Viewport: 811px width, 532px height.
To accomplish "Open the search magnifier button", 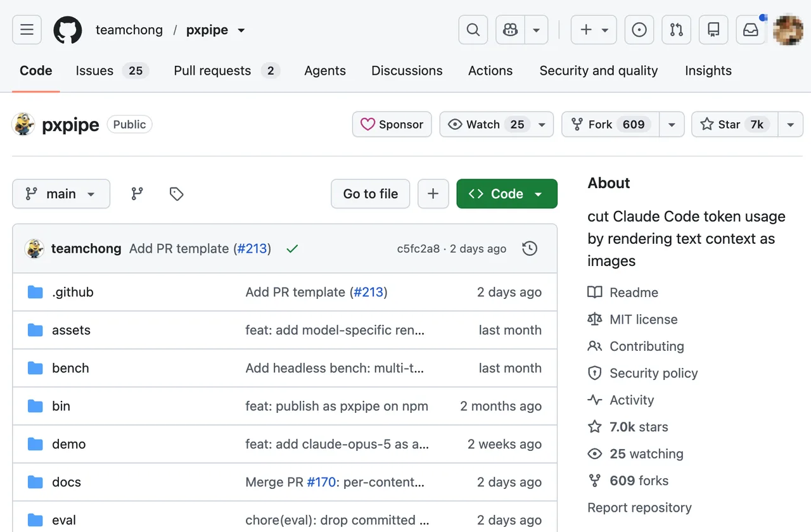I will tap(473, 30).
